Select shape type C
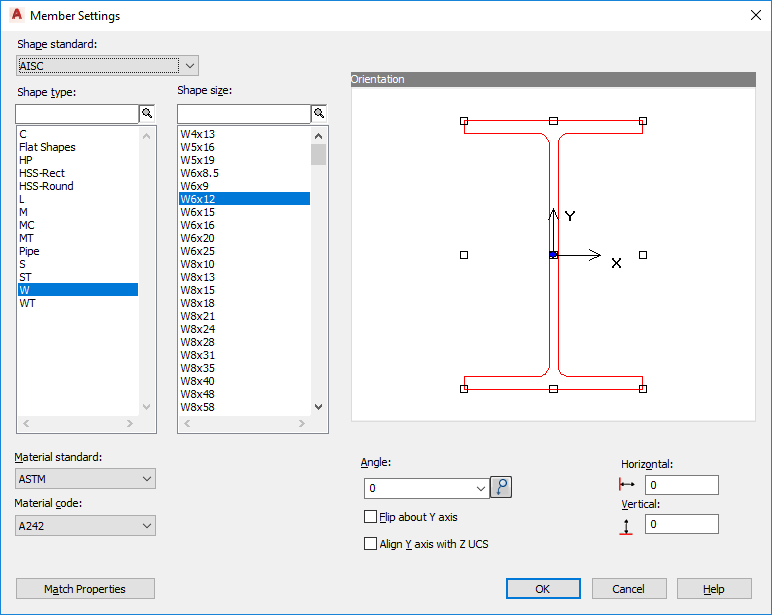 click(x=78, y=134)
